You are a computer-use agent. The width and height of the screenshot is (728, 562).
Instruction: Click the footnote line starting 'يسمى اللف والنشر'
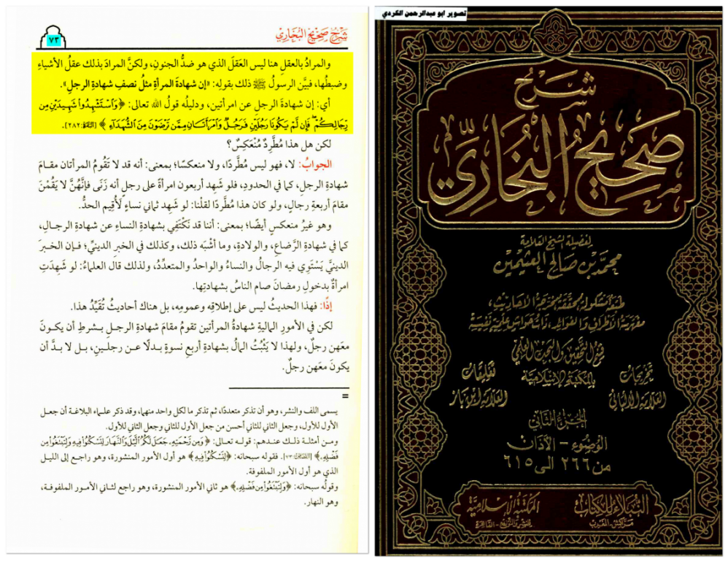coord(190,412)
